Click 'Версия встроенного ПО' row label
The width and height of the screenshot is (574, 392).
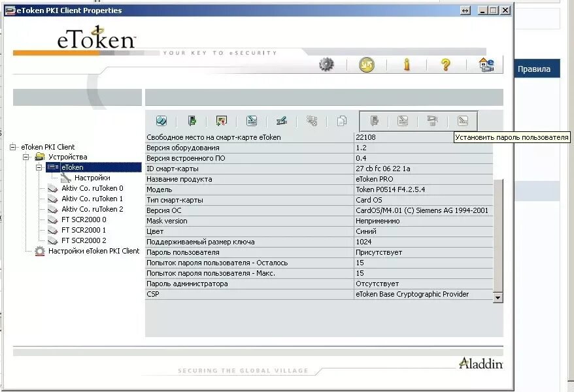click(186, 158)
